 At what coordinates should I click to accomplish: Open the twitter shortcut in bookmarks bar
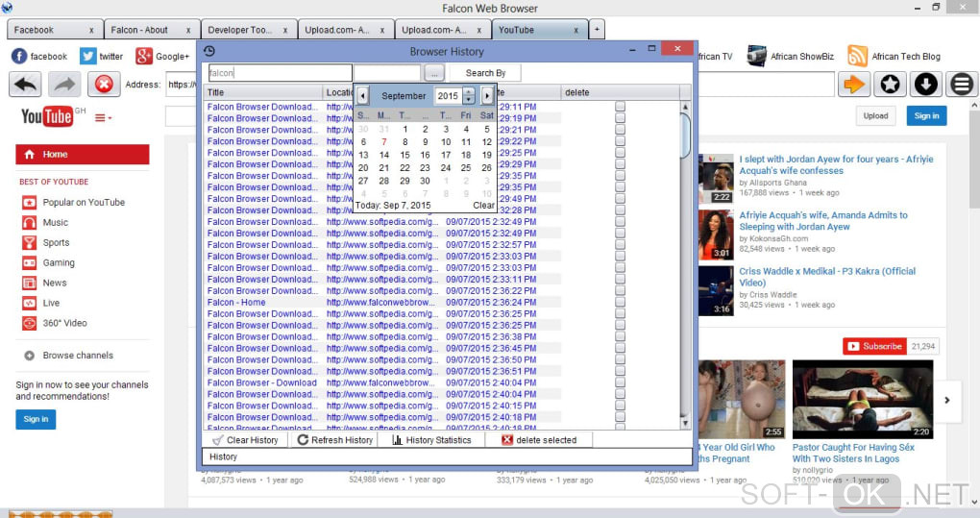[x=101, y=57]
